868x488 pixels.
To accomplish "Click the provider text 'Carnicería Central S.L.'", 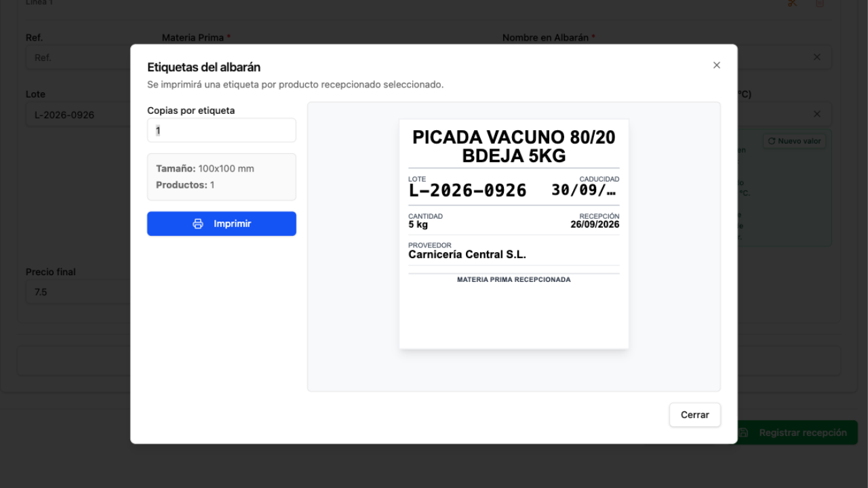I will click(467, 255).
